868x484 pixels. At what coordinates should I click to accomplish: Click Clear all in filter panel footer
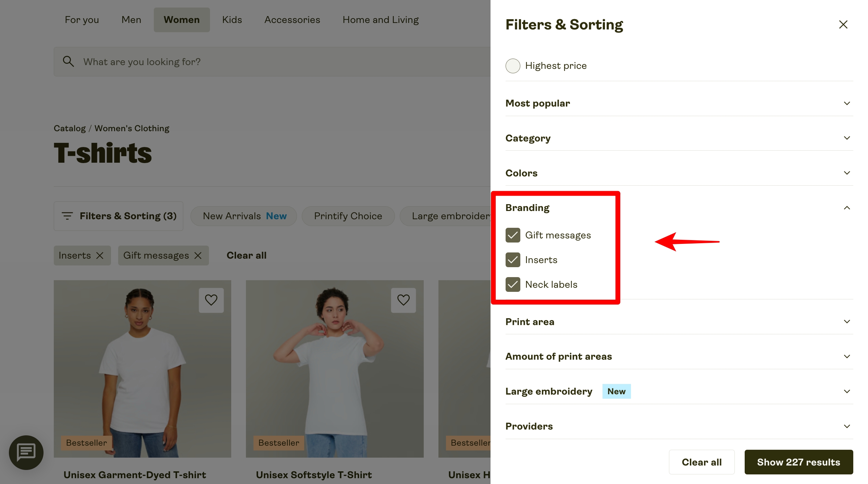click(x=702, y=462)
